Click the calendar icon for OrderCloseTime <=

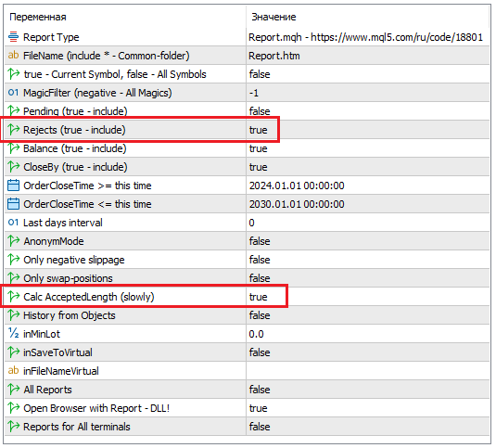[13, 204]
